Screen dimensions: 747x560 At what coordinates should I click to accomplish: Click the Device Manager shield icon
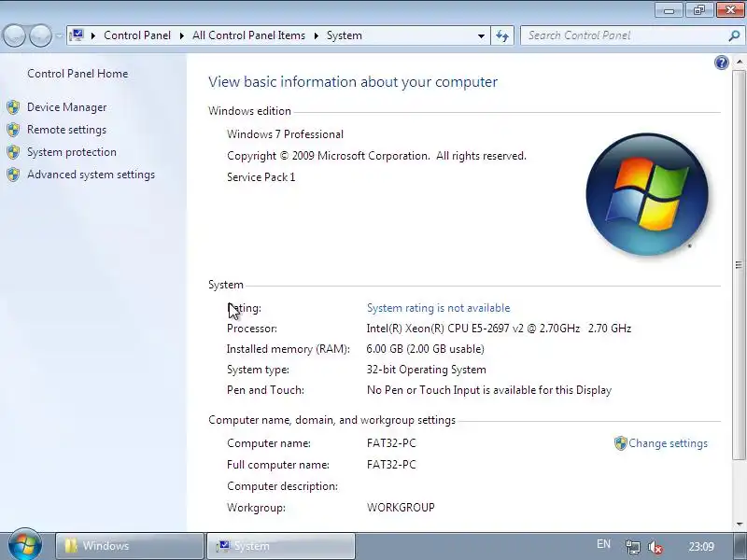click(x=13, y=107)
